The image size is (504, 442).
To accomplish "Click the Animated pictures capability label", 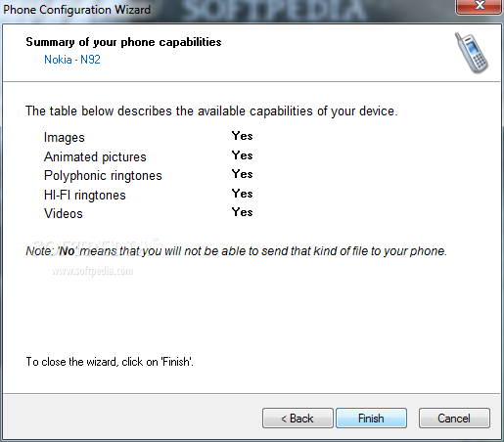I will point(95,156).
